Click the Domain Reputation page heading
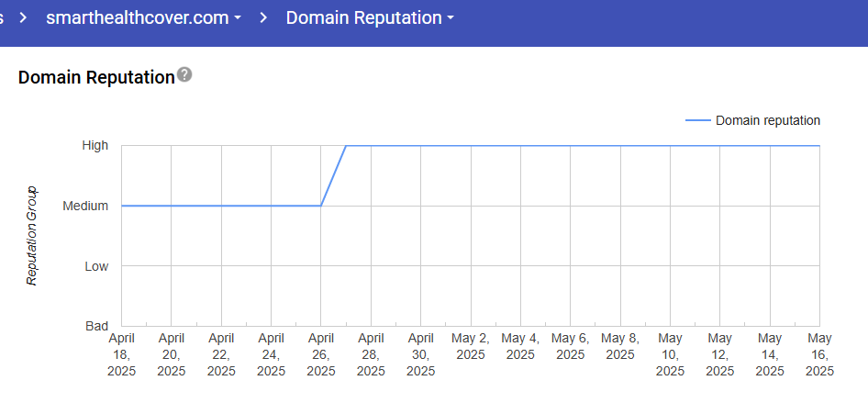Viewport: 868px width, 414px height. pos(96,77)
